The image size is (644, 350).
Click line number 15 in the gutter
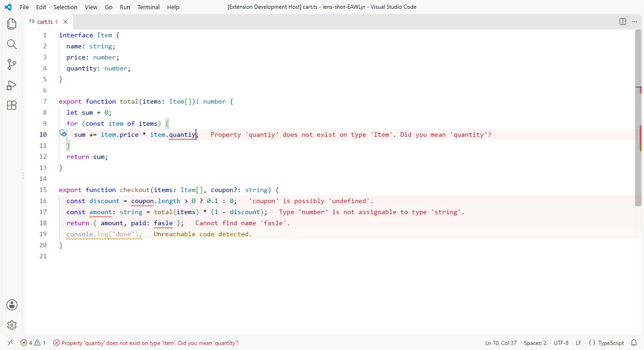click(43, 190)
